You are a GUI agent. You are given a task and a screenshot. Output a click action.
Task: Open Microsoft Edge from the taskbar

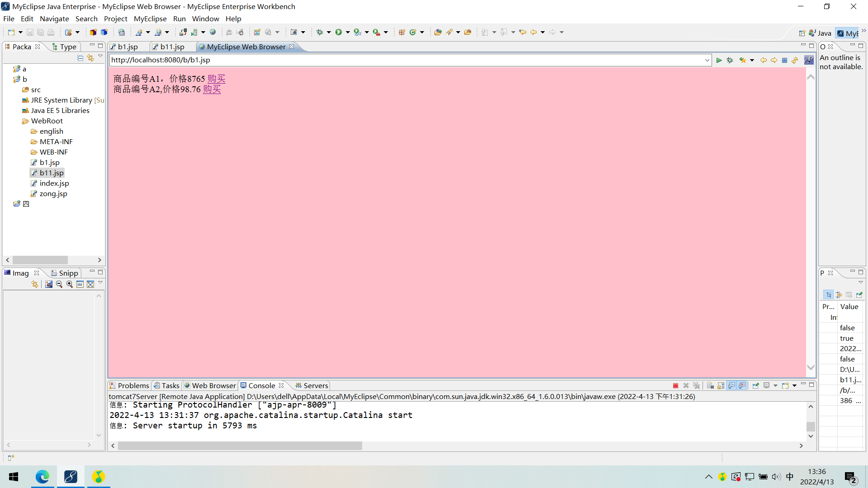(42, 477)
